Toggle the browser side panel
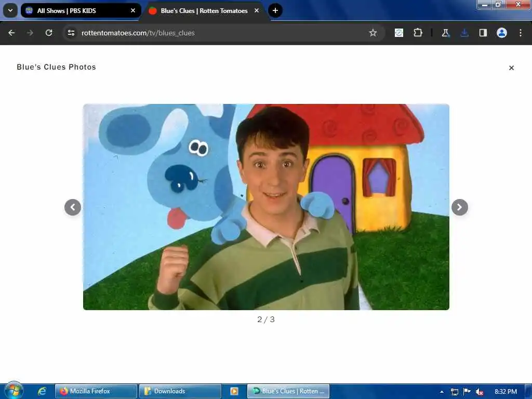Viewport: 532px width, 399px height. click(x=483, y=33)
